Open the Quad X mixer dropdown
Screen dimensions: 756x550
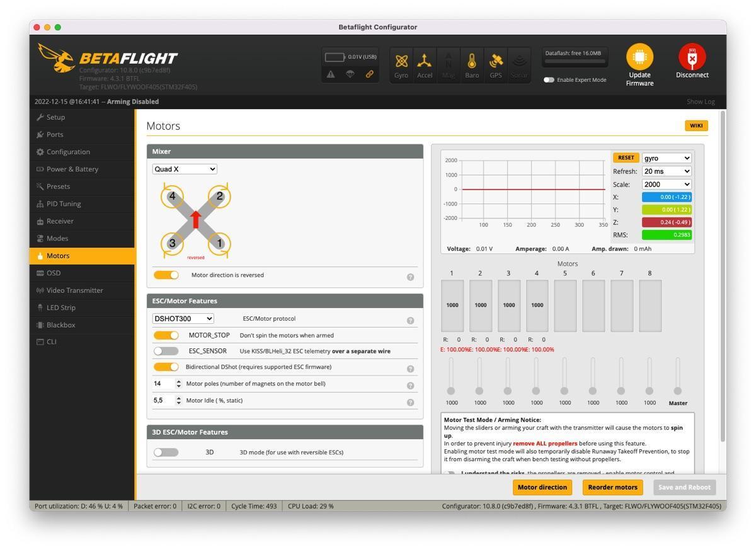tap(185, 169)
